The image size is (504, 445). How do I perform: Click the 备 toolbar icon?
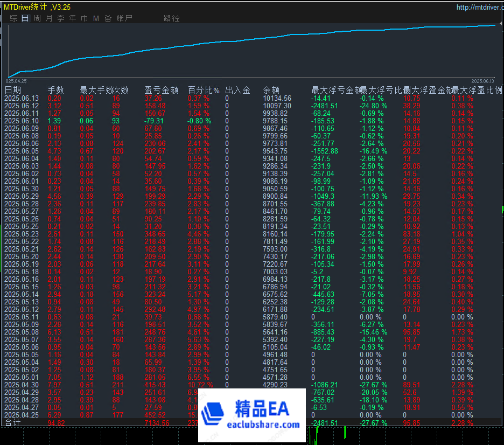click(x=108, y=18)
